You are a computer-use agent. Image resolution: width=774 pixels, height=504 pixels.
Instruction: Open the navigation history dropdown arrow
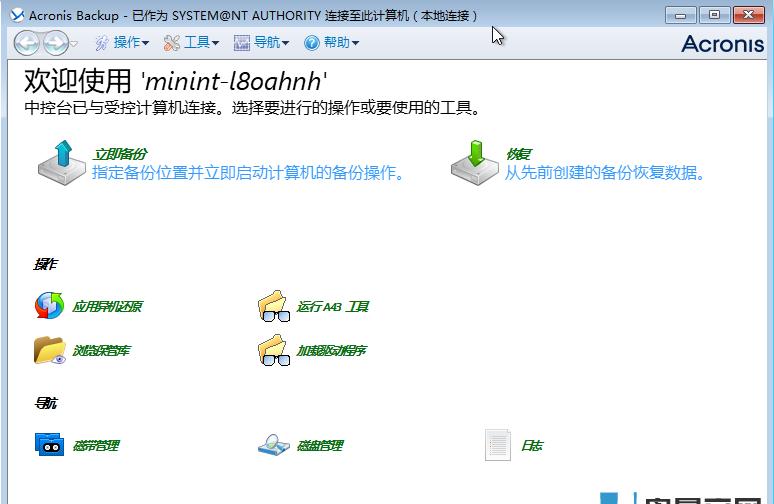[x=74, y=43]
